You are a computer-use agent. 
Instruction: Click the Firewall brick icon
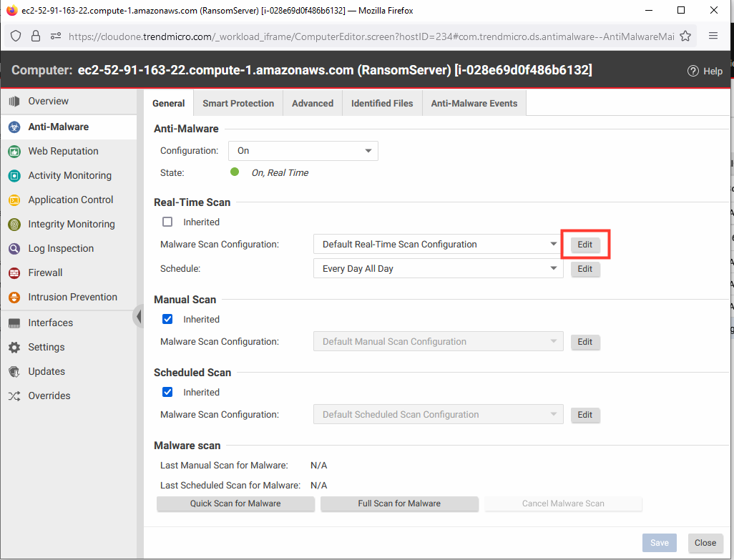click(14, 272)
